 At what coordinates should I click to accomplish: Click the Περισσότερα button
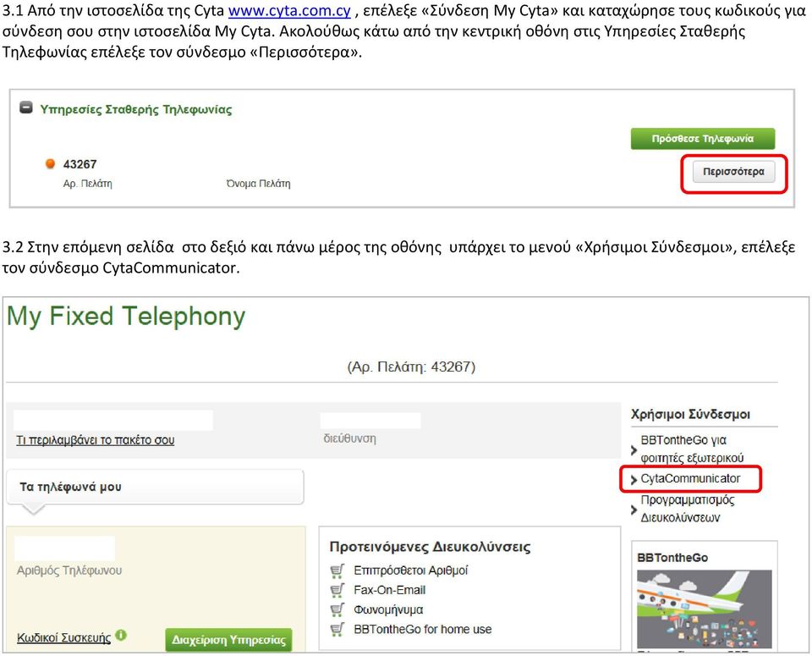pyautogui.click(x=734, y=172)
